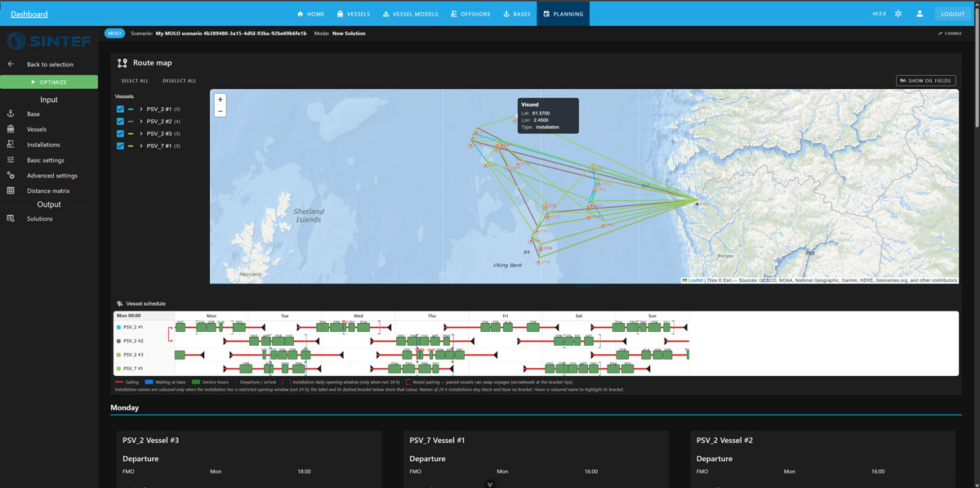
Task: Click the Vessel schedule header icon
Action: pyautogui.click(x=120, y=303)
